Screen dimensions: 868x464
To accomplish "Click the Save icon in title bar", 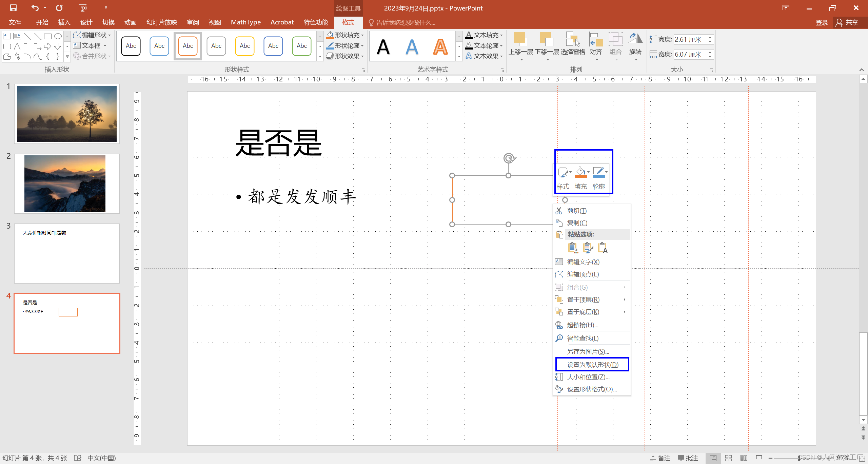I will 13,7.
